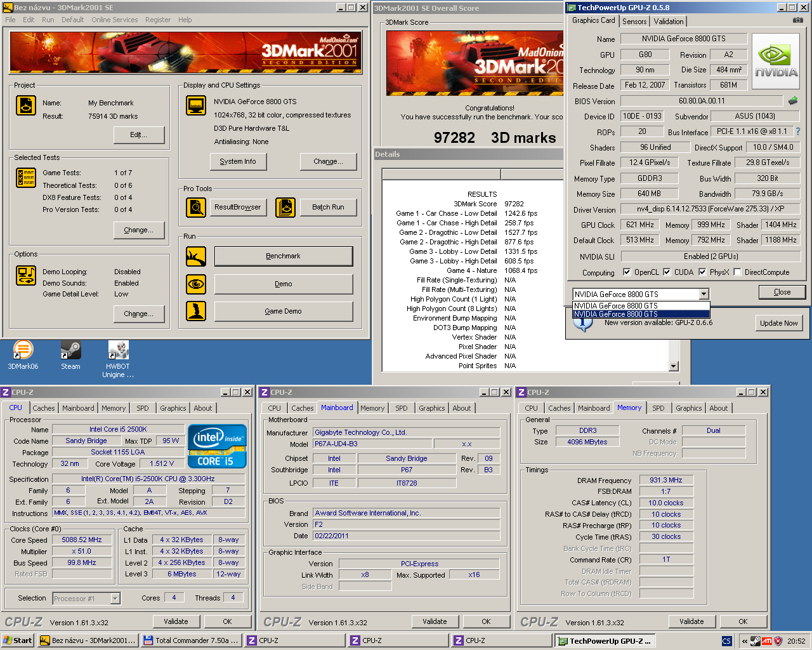Open the Online Services menu
This screenshot has width=812, height=650.
tap(114, 20)
